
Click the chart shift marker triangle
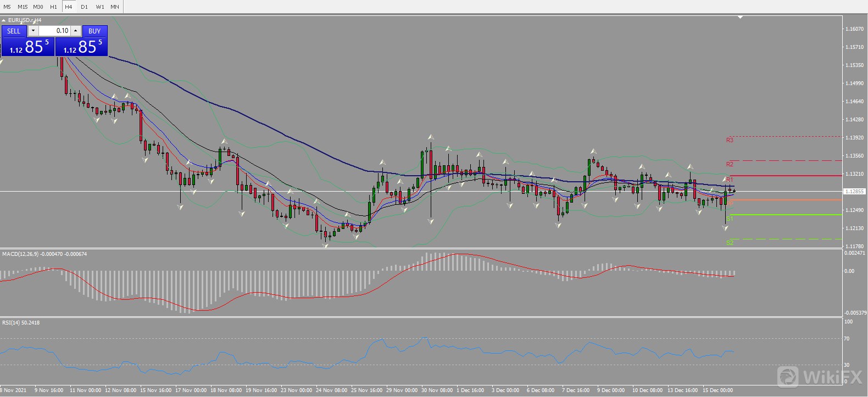coord(740,18)
